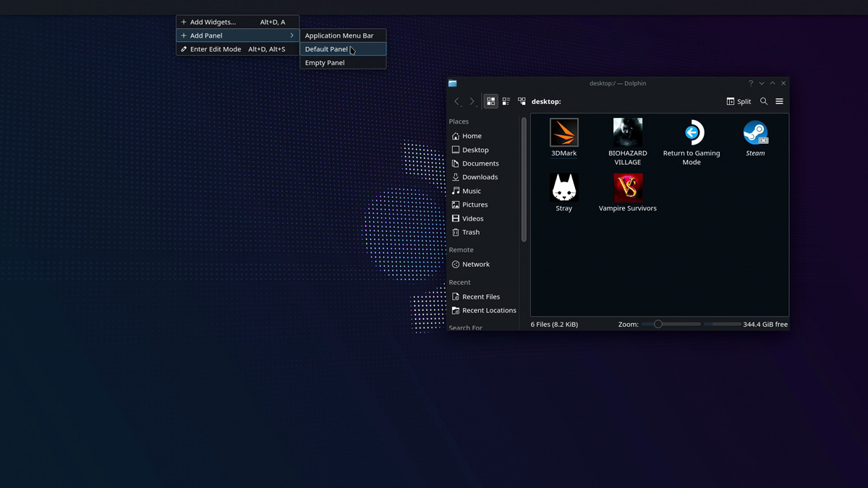Go back in Dolphin navigation
The width and height of the screenshot is (868, 488).
click(456, 101)
